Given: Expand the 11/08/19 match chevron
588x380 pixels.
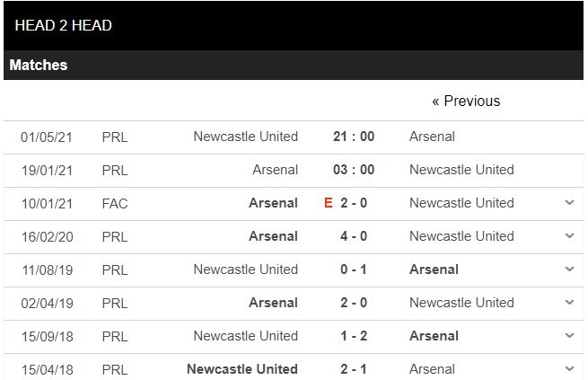Looking at the screenshot, I should (569, 270).
